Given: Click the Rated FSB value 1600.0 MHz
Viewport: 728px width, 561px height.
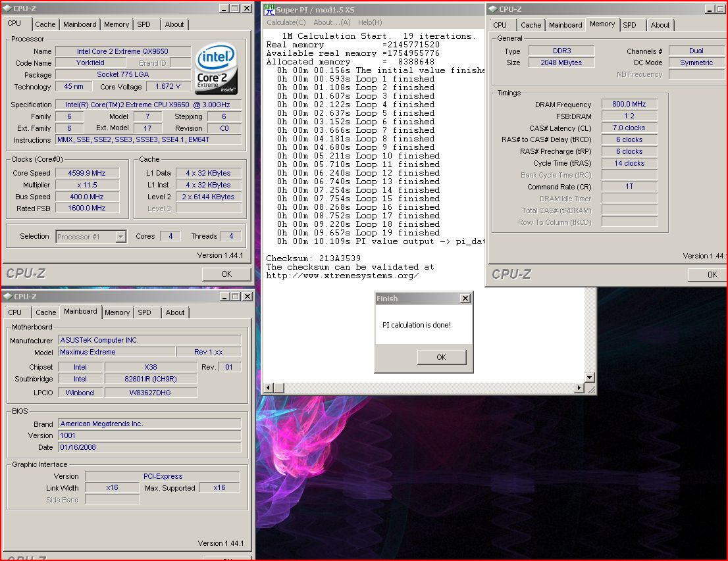Looking at the screenshot, I should coord(87,208).
